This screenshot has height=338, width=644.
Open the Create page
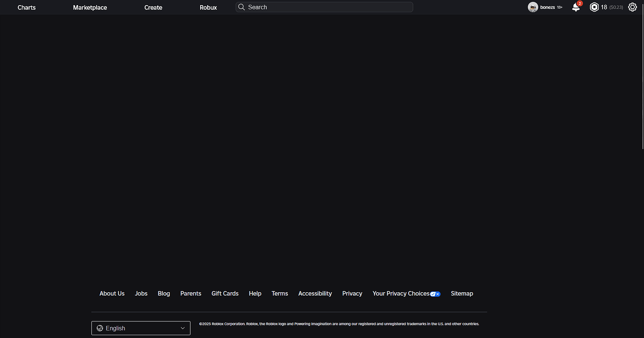pos(154,7)
